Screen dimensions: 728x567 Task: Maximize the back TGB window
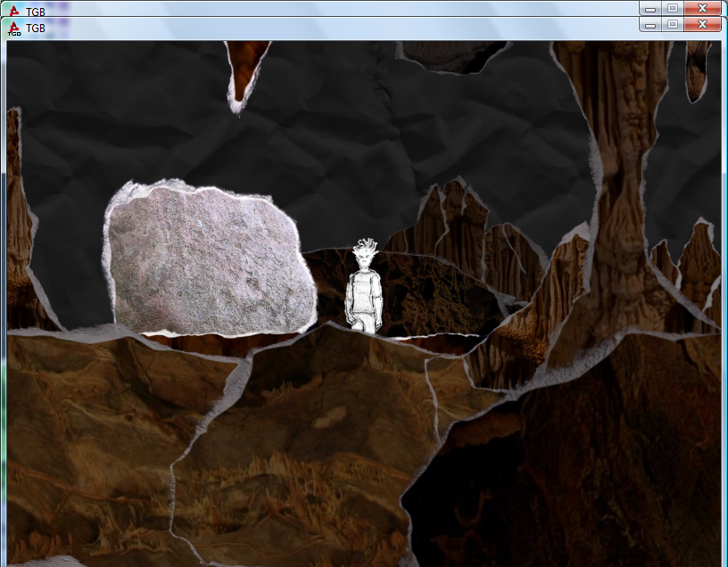click(673, 8)
